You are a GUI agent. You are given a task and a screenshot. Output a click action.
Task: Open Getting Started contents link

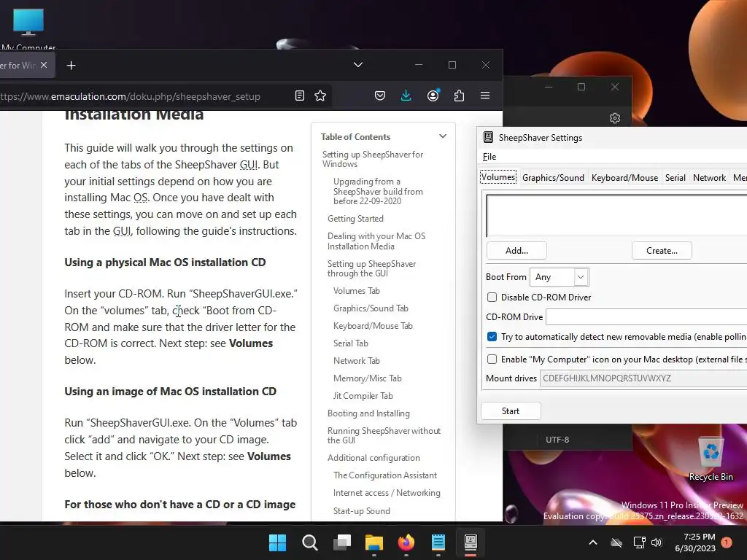[x=355, y=219]
